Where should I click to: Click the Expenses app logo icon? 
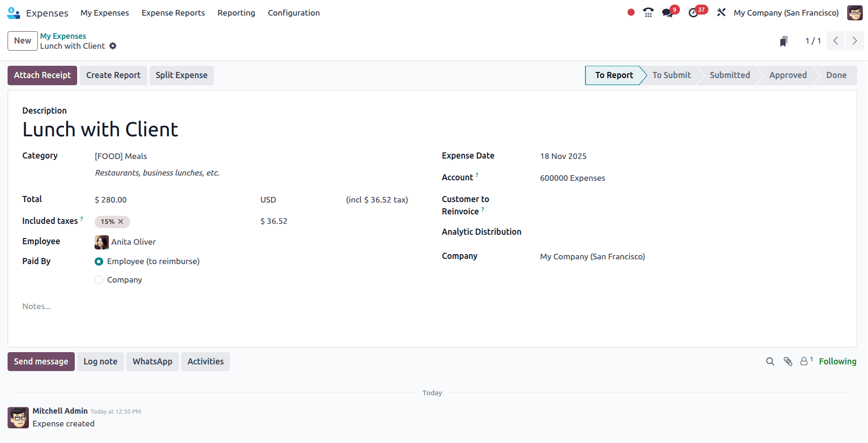[x=13, y=13]
